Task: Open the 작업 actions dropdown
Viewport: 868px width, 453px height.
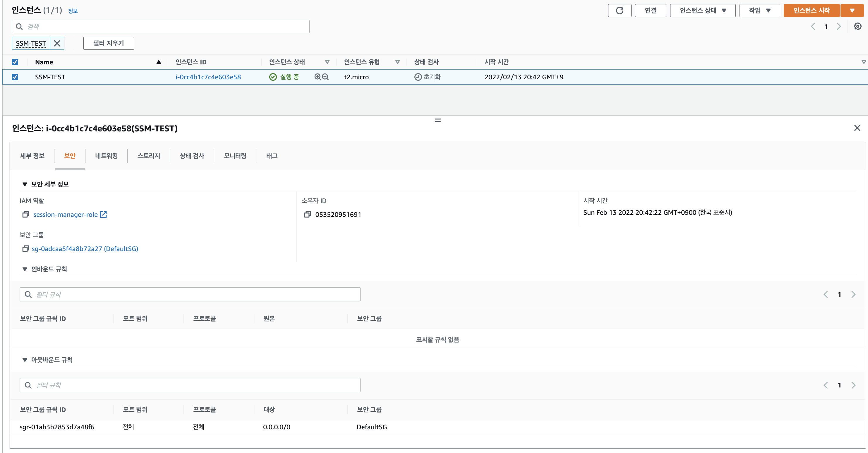Action: click(x=759, y=11)
